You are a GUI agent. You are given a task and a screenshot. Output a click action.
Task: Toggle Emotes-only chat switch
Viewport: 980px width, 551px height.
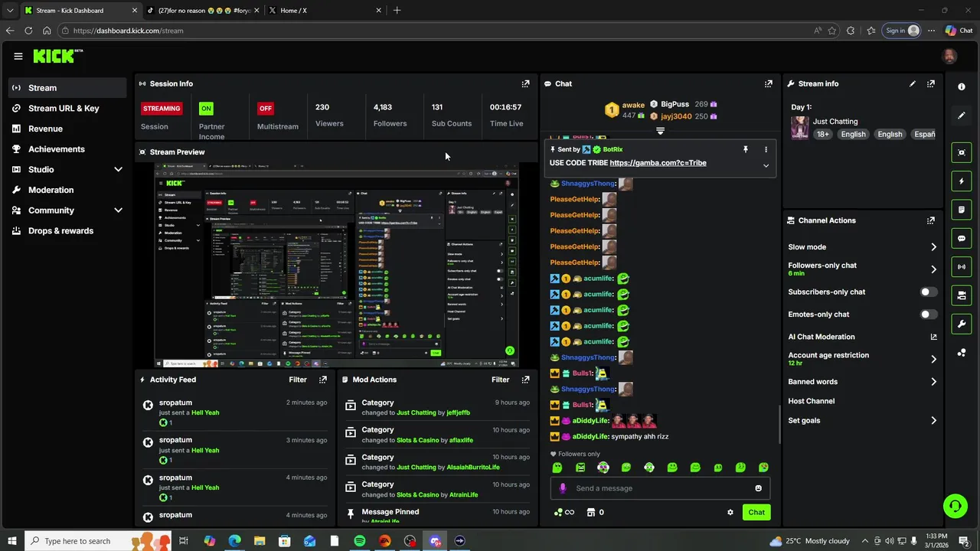coord(928,315)
